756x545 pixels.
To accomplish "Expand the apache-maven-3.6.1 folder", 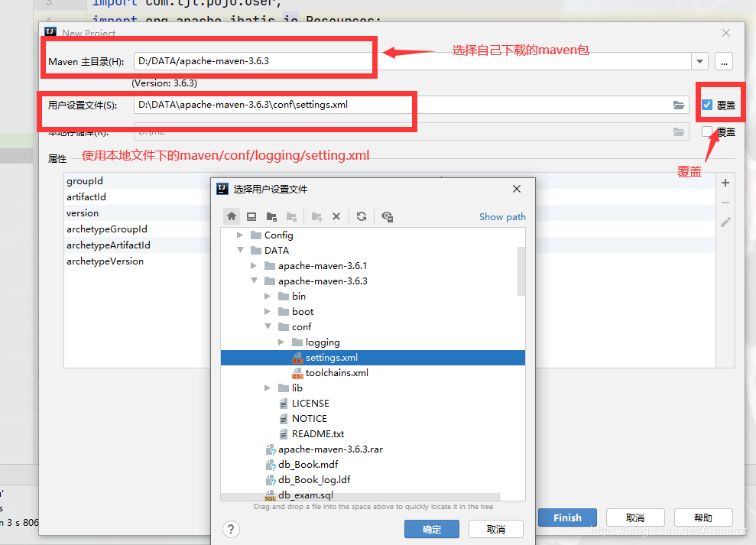I will [x=254, y=266].
